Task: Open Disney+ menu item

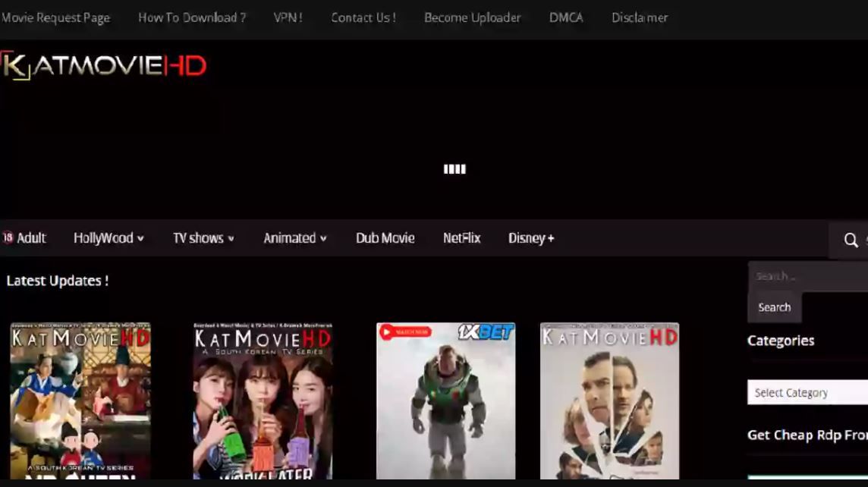Action: [x=531, y=238]
